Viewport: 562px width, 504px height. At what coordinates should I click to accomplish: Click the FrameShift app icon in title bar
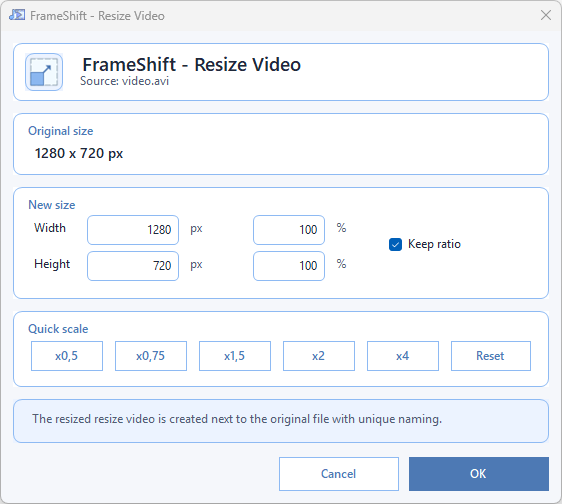coord(17,15)
